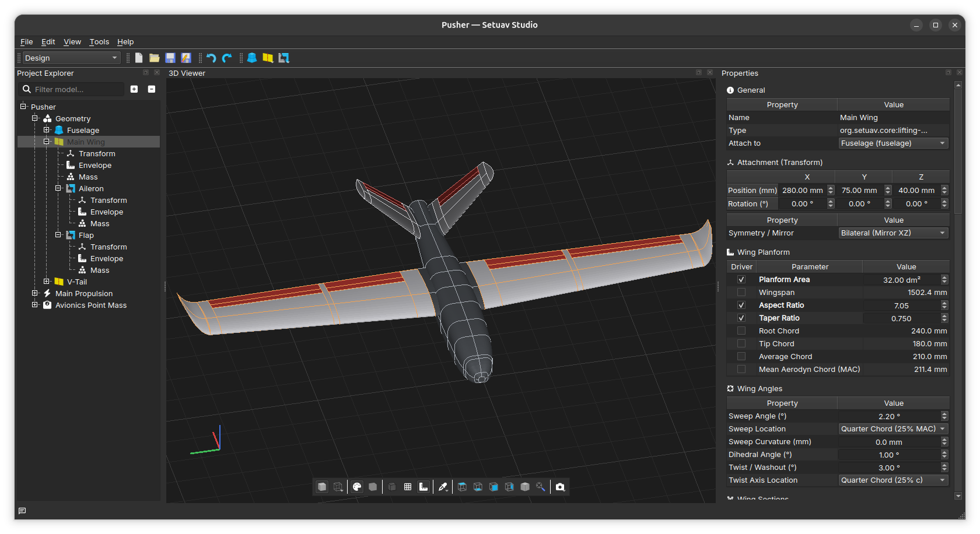Expand all nodes with the plus icon
980x534 pixels.
(134, 89)
